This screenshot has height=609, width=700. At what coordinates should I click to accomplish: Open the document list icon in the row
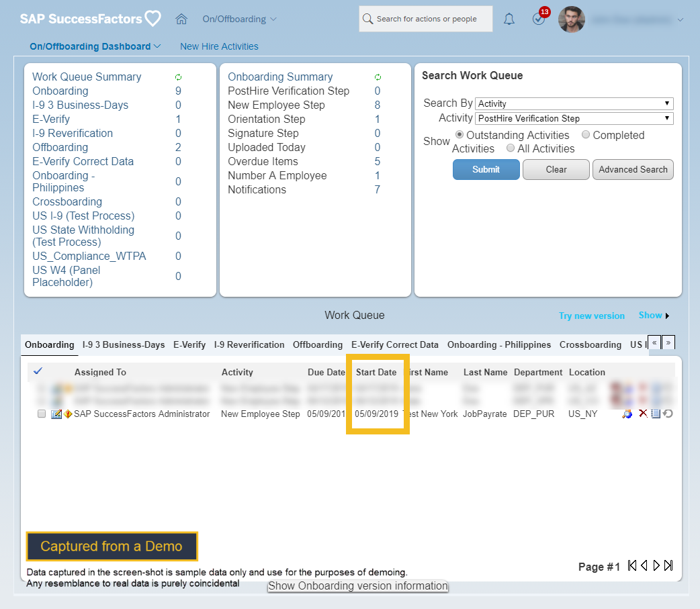coord(656,414)
